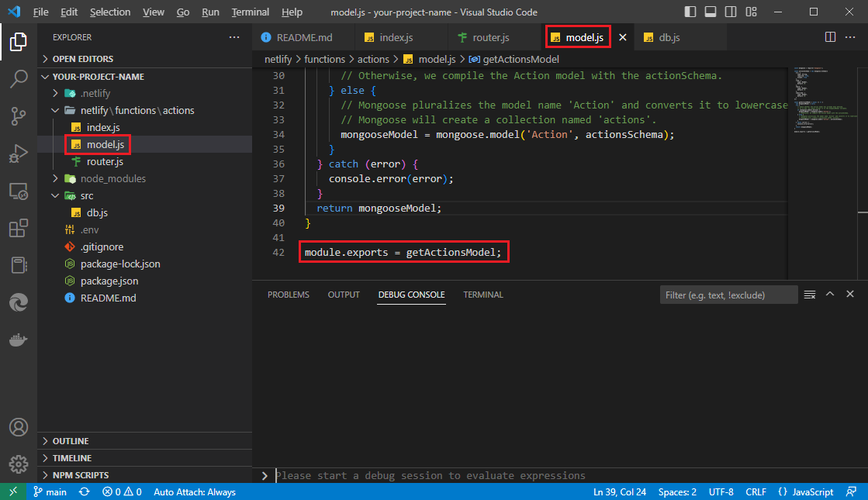Toggle Auto Attach setting in status bar

194,491
